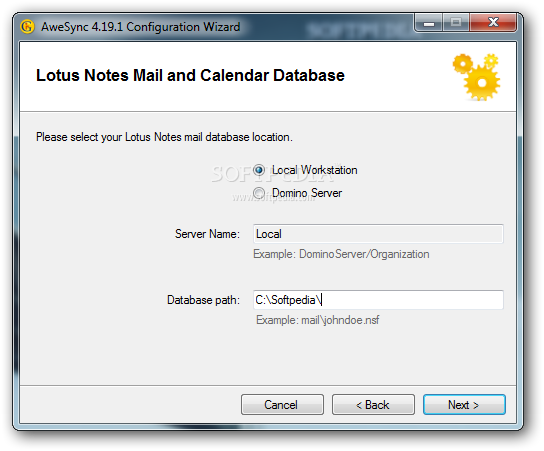544x451 pixels.
Task: Minimize the Configuration Wizard window
Action: pos(429,23)
